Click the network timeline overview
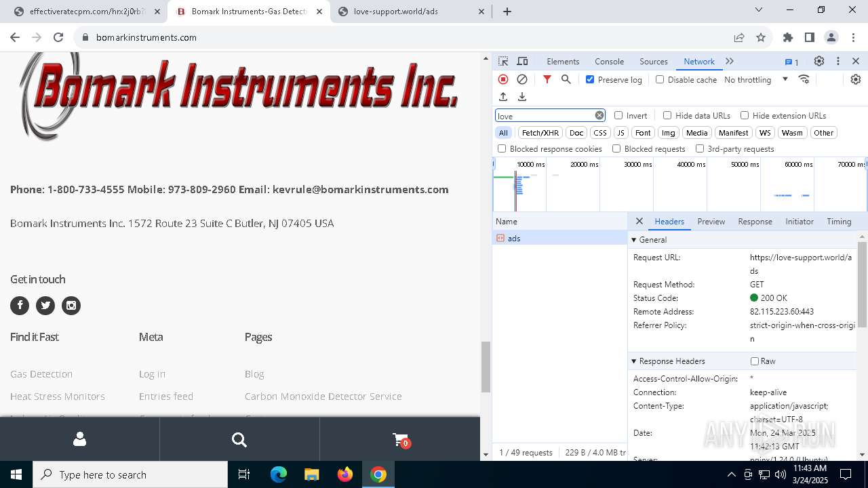 pyautogui.click(x=679, y=184)
